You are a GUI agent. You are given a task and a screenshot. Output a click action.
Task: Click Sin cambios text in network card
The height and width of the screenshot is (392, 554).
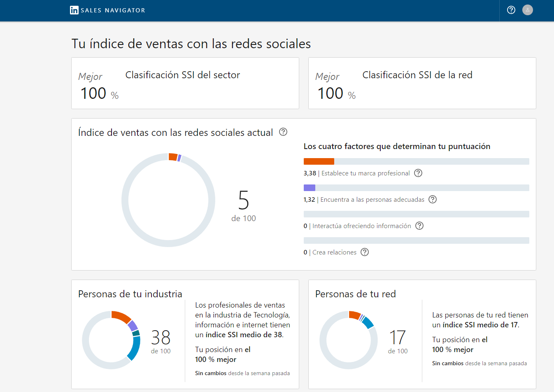448,363
